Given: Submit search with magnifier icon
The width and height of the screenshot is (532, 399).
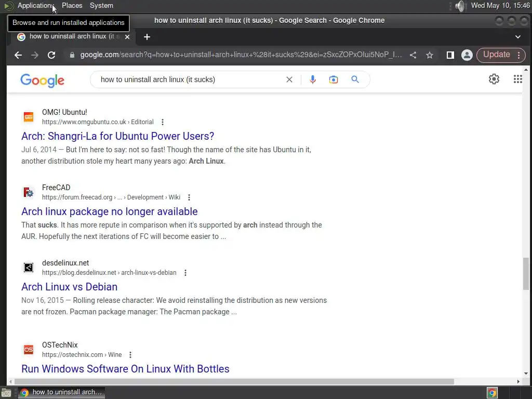Looking at the screenshot, I should point(355,79).
